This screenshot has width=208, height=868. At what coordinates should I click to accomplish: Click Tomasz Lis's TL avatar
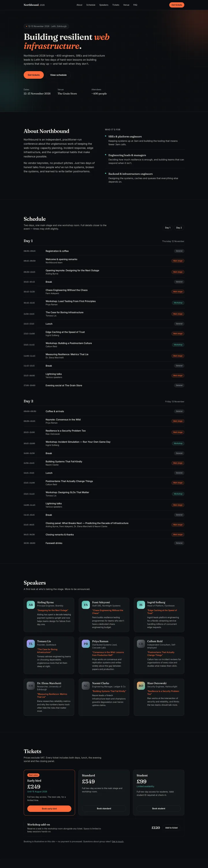[31, 644]
